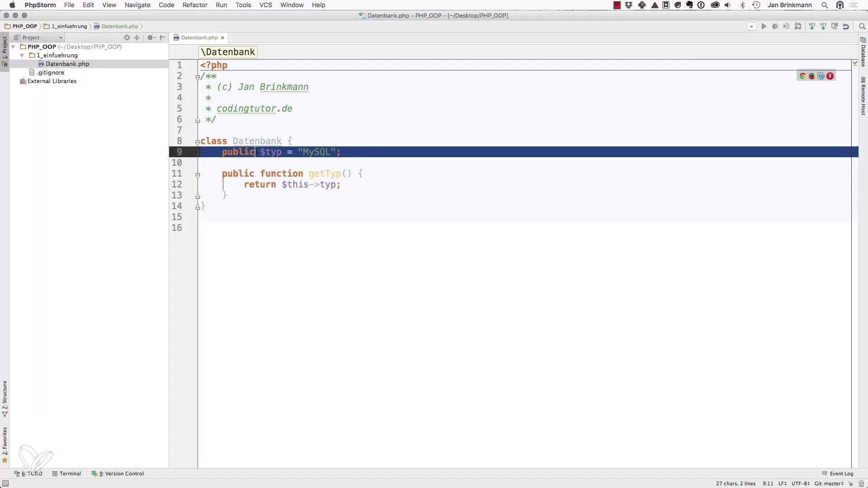
Task: Fold the Datenbank class at line 8
Action: (198, 142)
